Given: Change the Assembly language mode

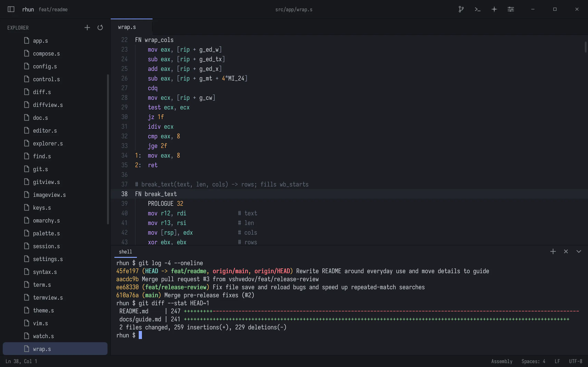Looking at the screenshot, I should (x=501, y=361).
